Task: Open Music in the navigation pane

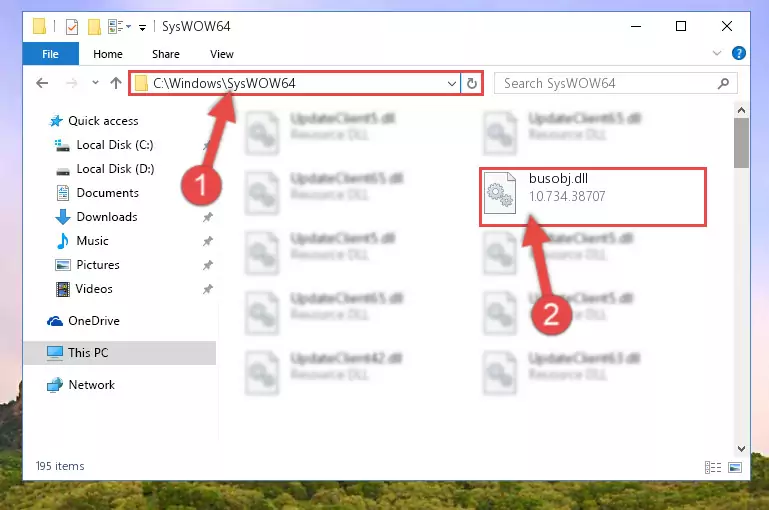Action: pyautogui.click(x=92, y=241)
